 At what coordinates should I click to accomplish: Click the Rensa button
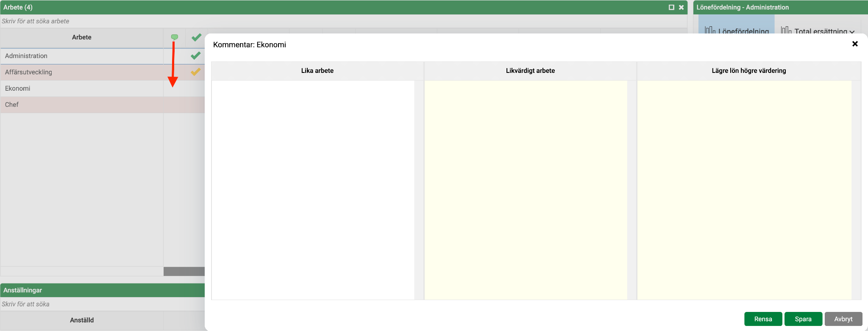pyautogui.click(x=763, y=319)
